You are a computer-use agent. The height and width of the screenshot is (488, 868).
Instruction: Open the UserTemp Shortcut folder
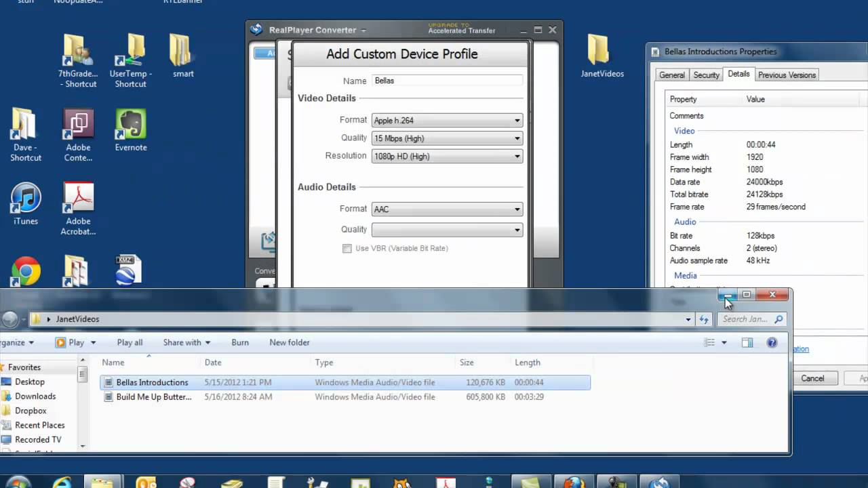coord(130,61)
